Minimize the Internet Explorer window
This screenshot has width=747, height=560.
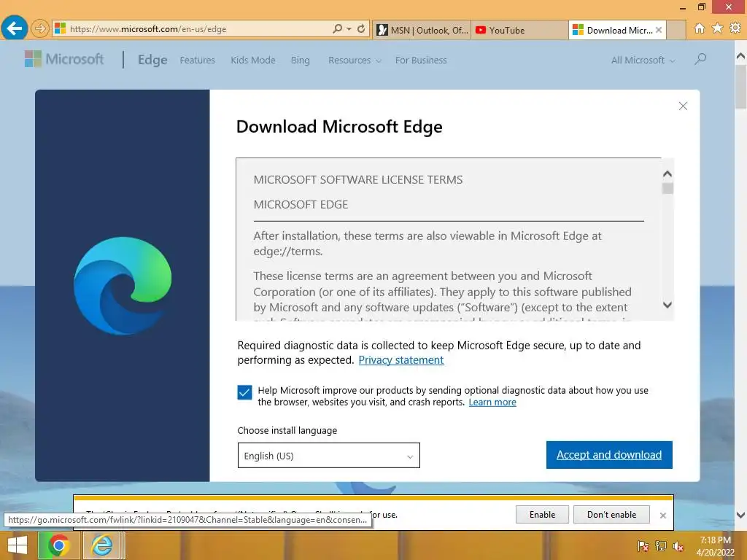(683, 7)
